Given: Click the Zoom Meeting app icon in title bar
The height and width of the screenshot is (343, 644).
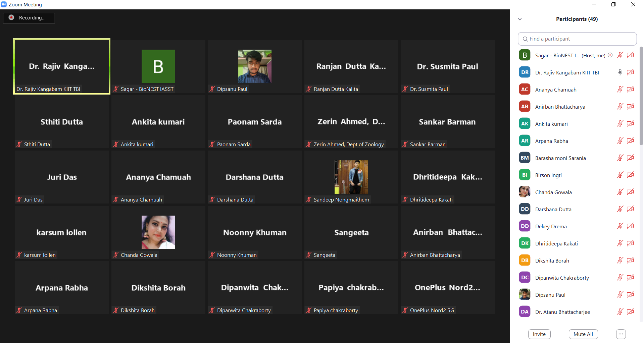Looking at the screenshot, I should (4, 4).
